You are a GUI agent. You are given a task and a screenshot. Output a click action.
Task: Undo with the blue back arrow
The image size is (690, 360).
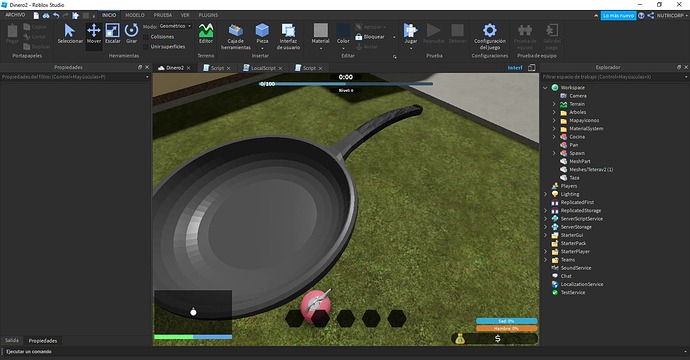coord(56,15)
